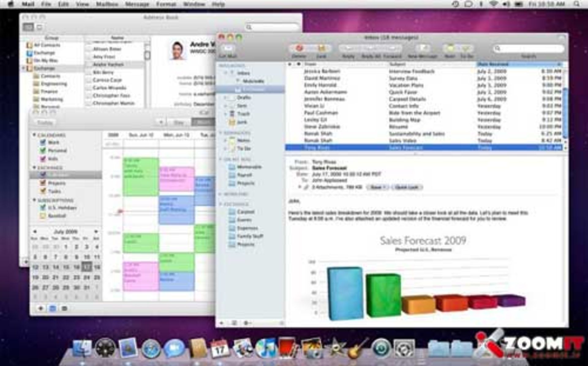This screenshot has width=588, height=366.
Task: Open the Trash mailbox icon in sidebar
Action: point(232,114)
